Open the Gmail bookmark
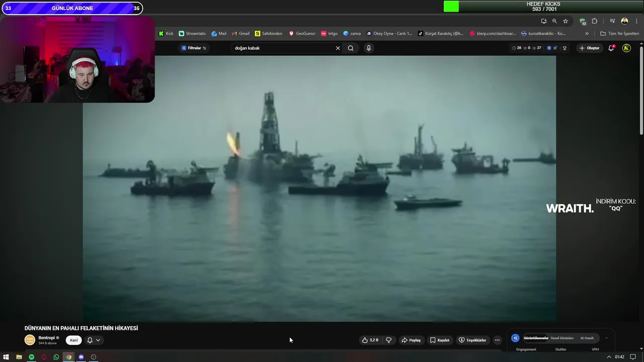 tap(240, 34)
